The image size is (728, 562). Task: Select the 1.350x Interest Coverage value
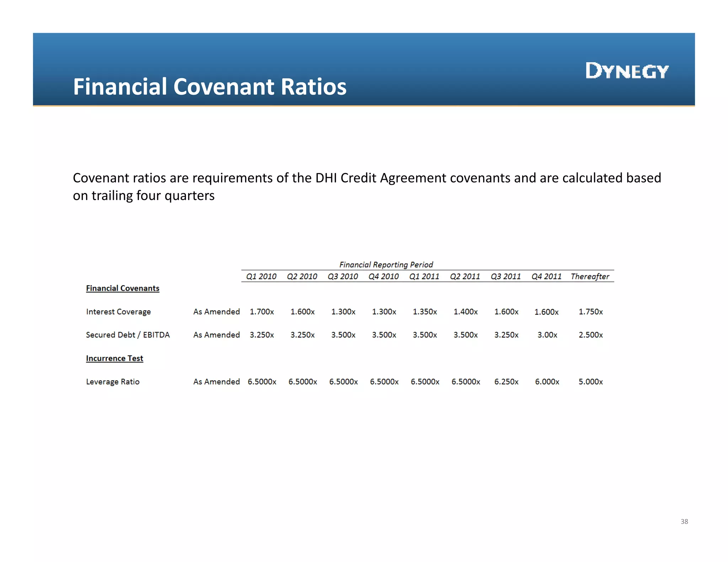425,312
